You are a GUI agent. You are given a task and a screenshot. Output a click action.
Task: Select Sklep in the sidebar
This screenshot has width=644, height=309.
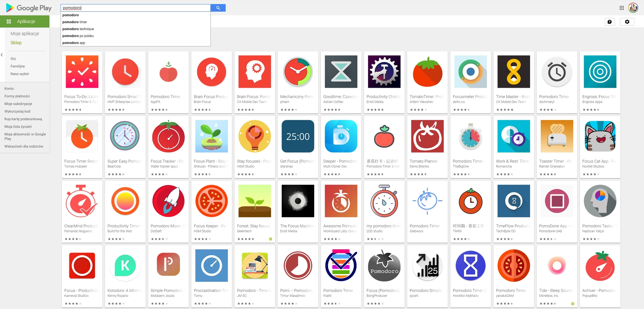tap(16, 43)
